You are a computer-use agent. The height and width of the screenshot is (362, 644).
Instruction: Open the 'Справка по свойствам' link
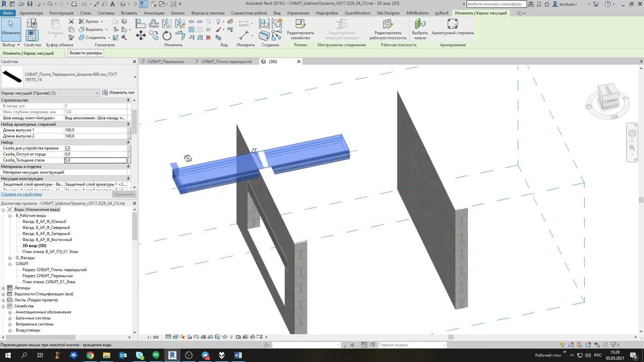pos(21,194)
